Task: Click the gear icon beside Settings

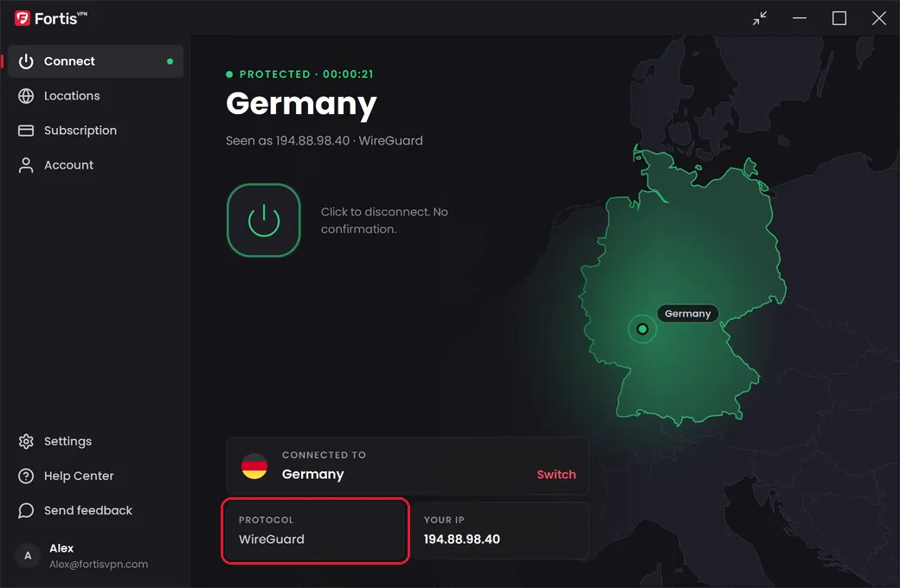Action: [26, 441]
